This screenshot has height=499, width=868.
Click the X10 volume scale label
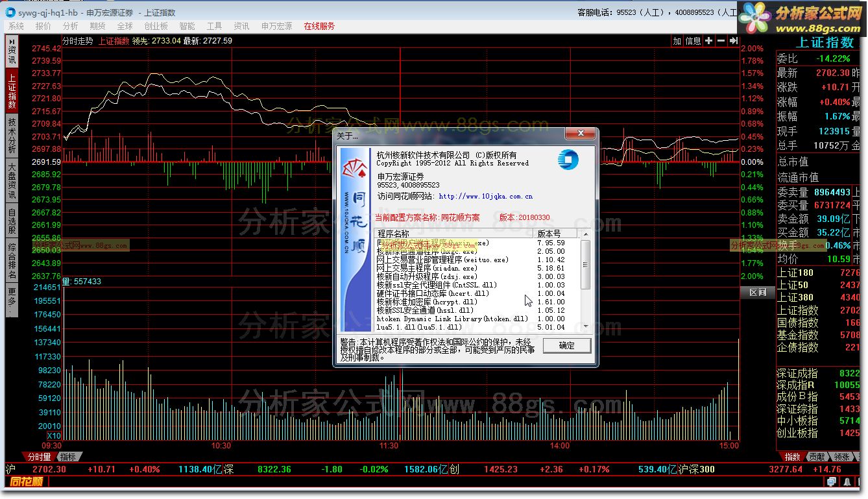tap(54, 435)
